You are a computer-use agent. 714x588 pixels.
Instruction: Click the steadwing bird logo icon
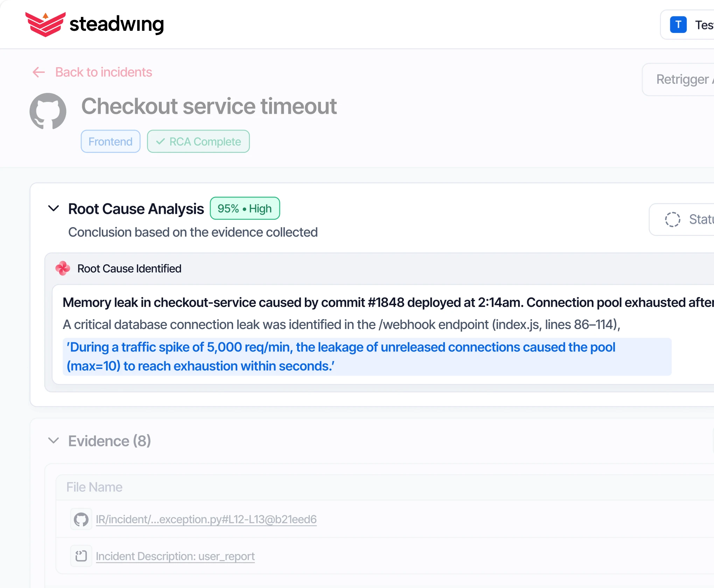tap(45, 24)
